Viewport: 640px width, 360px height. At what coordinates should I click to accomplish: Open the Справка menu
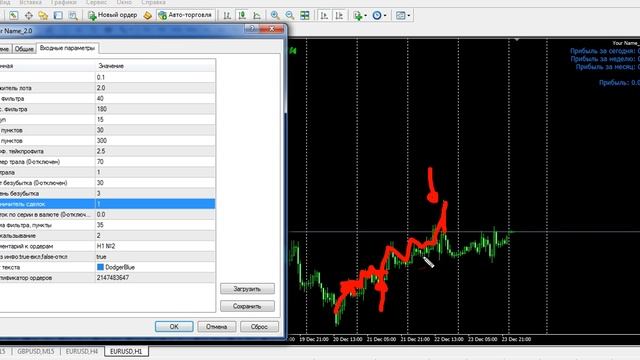[x=153, y=2]
